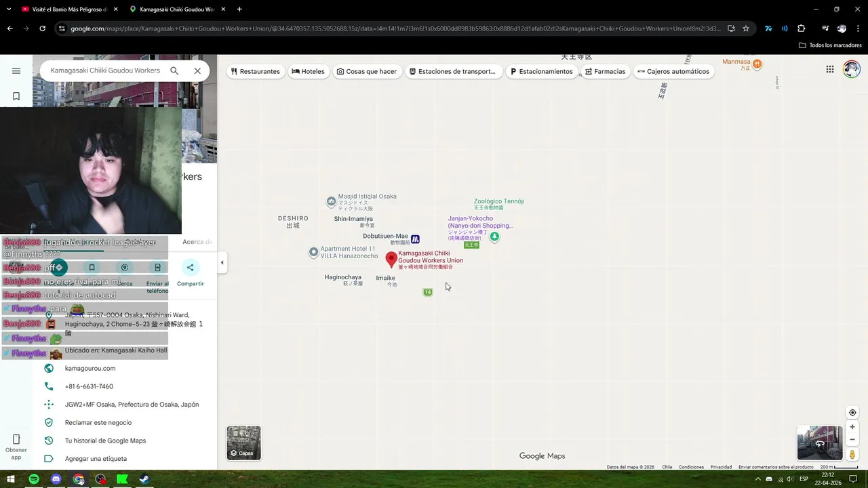Click the search magnifier icon in Maps
868x488 pixels.
click(174, 70)
